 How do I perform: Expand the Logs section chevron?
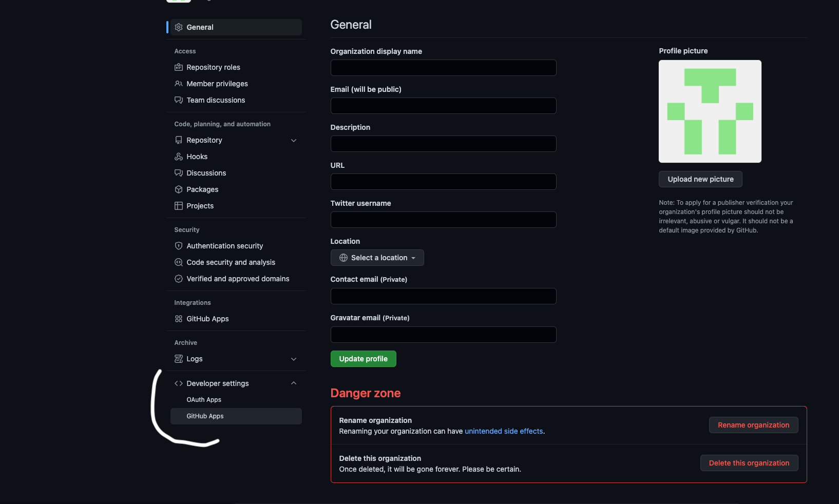click(293, 359)
